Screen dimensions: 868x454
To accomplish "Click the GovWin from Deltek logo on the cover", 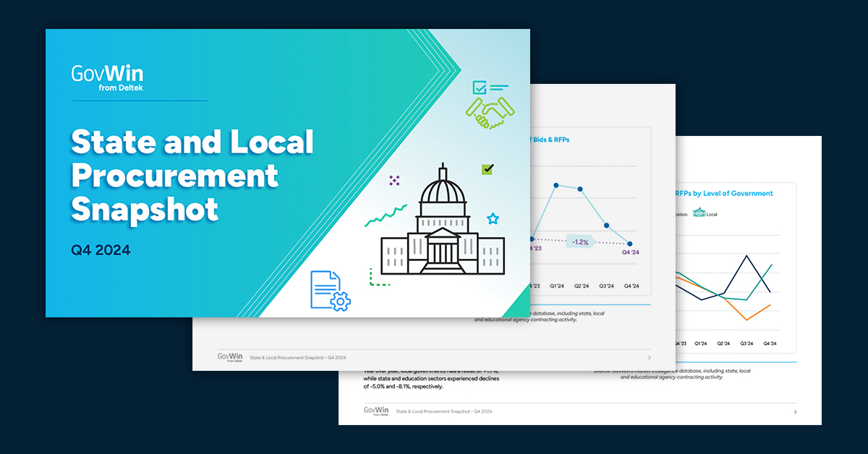I will pyautogui.click(x=107, y=79).
